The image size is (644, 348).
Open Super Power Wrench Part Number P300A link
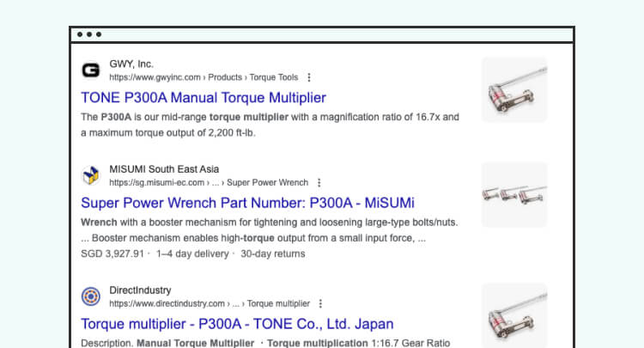click(247, 203)
